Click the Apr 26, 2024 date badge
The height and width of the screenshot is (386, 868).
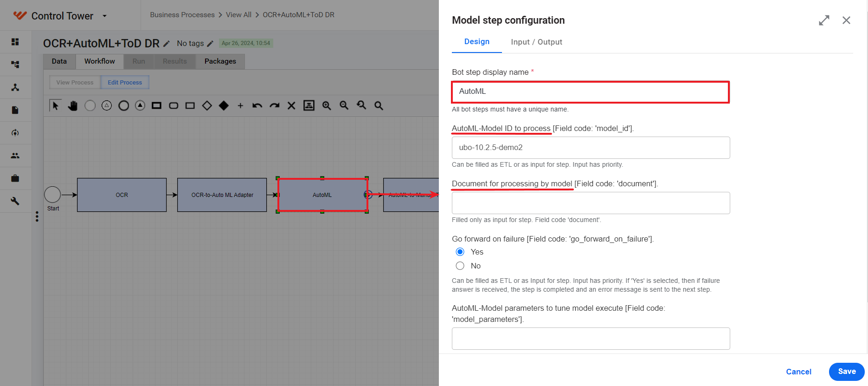click(x=246, y=43)
